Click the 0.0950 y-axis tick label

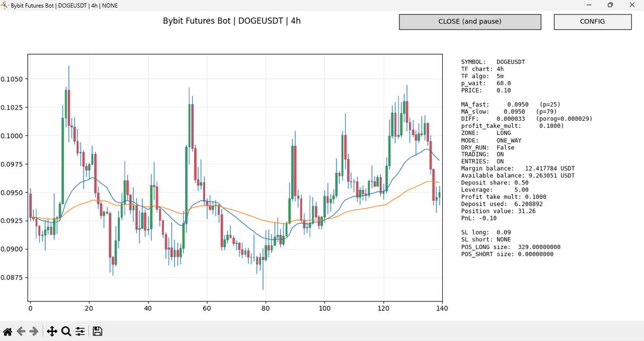tap(12, 193)
